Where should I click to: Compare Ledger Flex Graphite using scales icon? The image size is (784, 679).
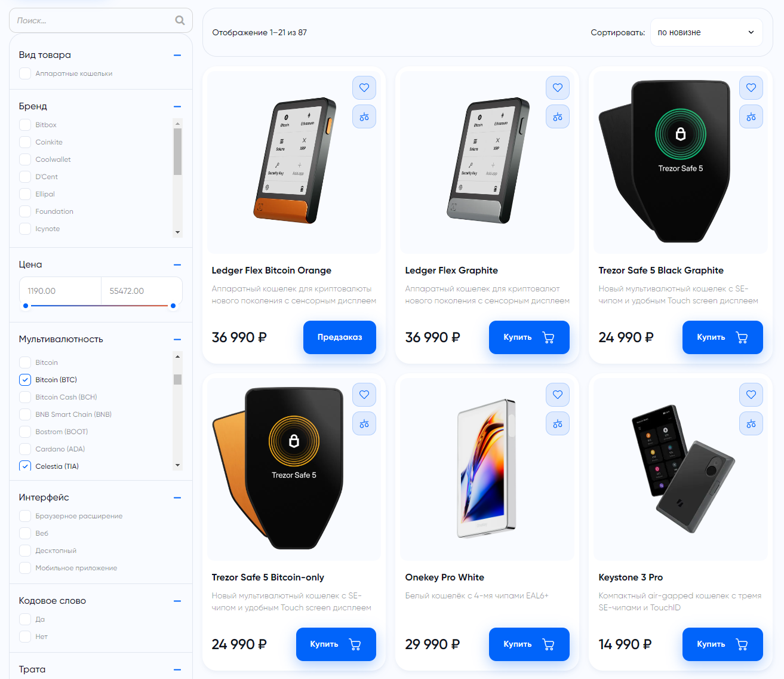click(558, 116)
